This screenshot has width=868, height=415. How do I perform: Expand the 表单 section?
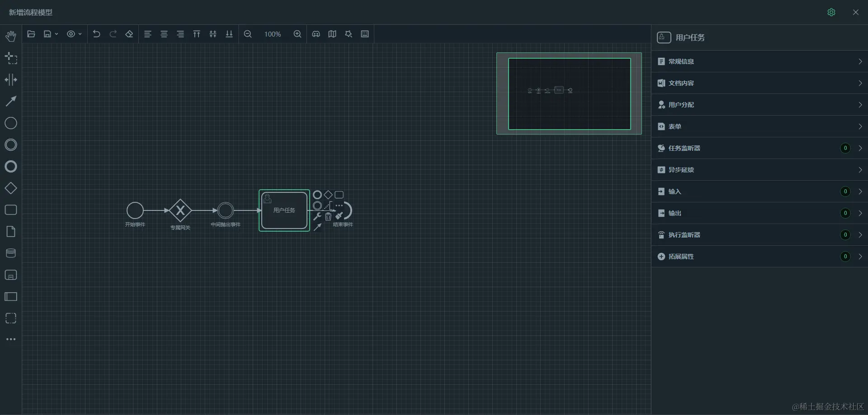(759, 126)
